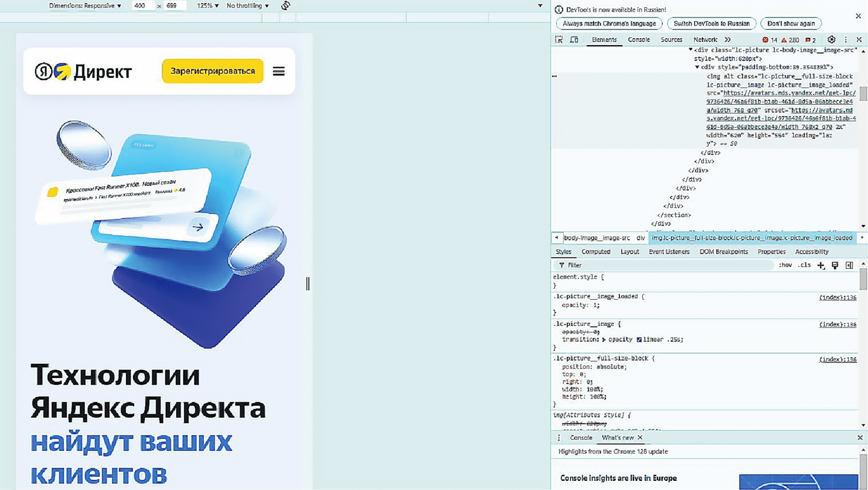Open the Properties sub-tab
The width and height of the screenshot is (868, 490).
(x=771, y=252)
